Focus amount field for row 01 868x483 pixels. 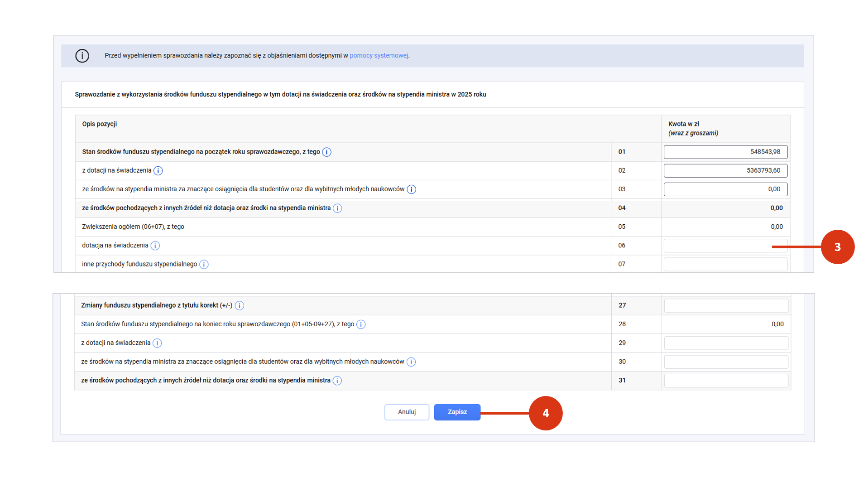[x=725, y=152]
